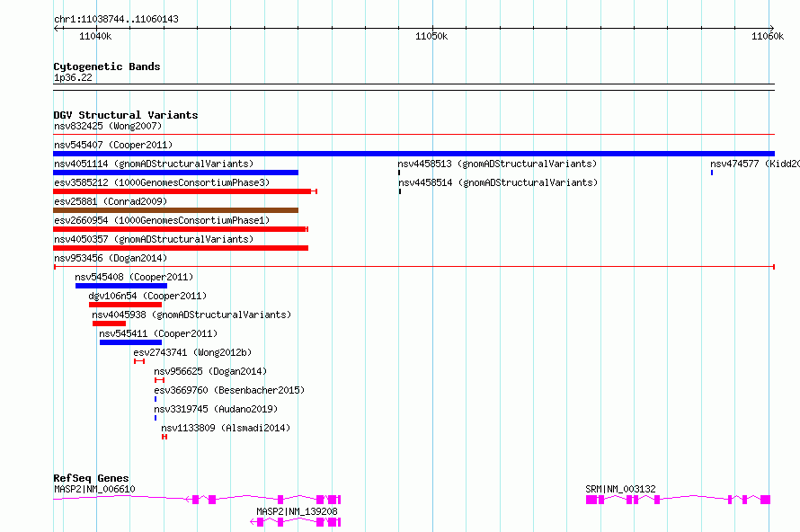Click the nsv3319745 (Audano2019) label
Screen dimensions: 800x532
tap(216, 409)
